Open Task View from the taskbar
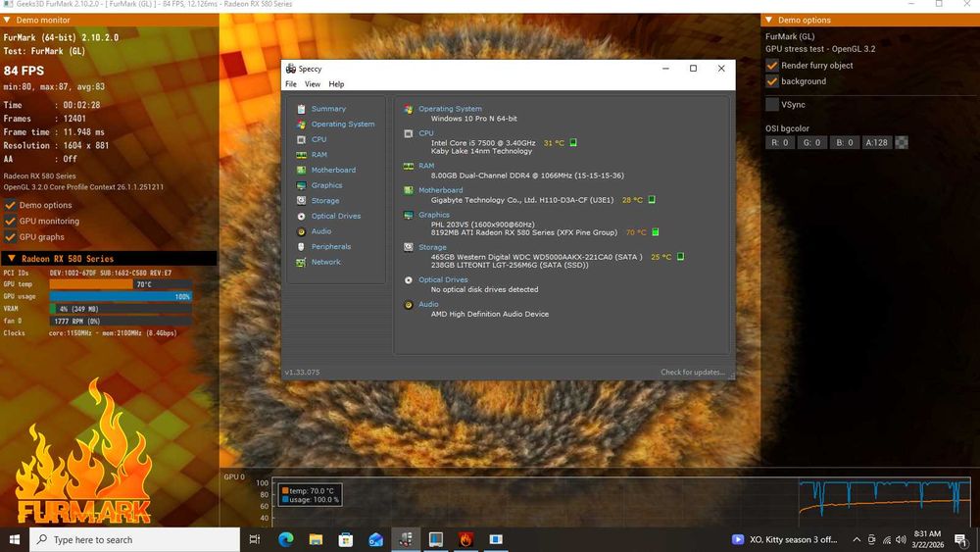Screen dimensions: 980x552 255,539
